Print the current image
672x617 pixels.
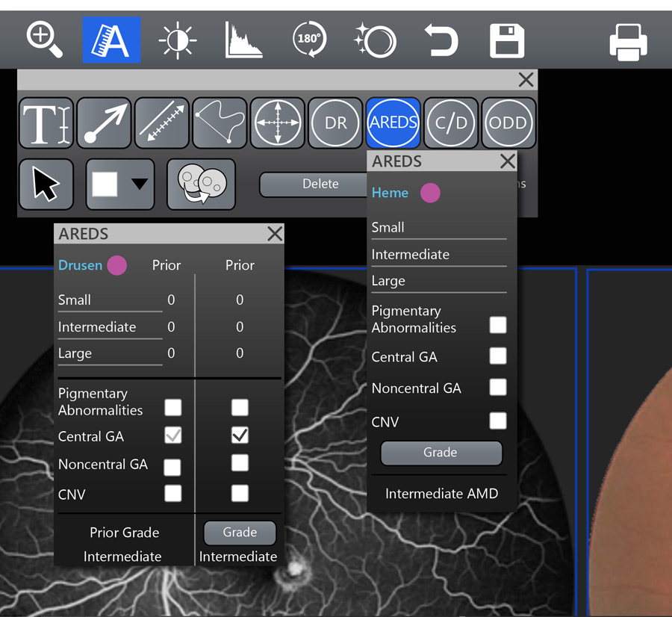628,42
